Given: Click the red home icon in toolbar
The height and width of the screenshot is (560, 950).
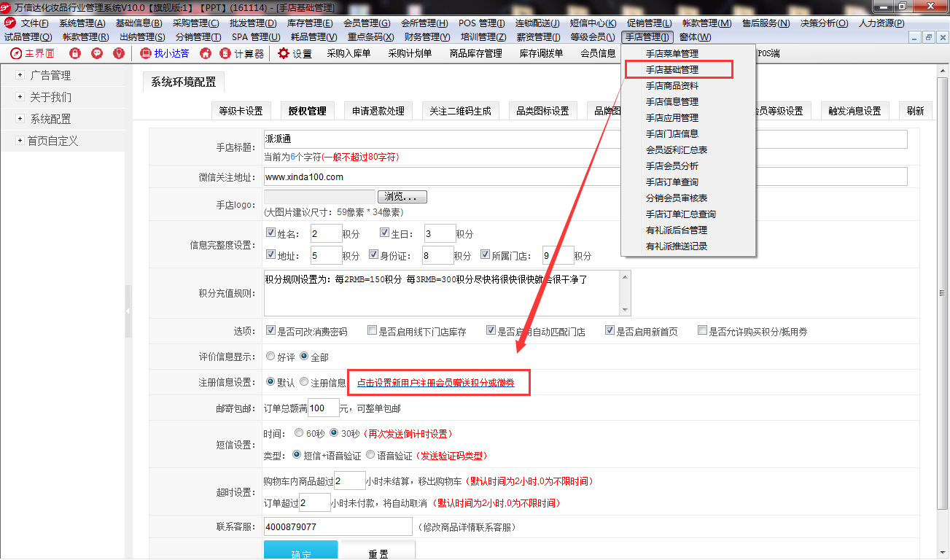Looking at the screenshot, I should click(206, 53).
